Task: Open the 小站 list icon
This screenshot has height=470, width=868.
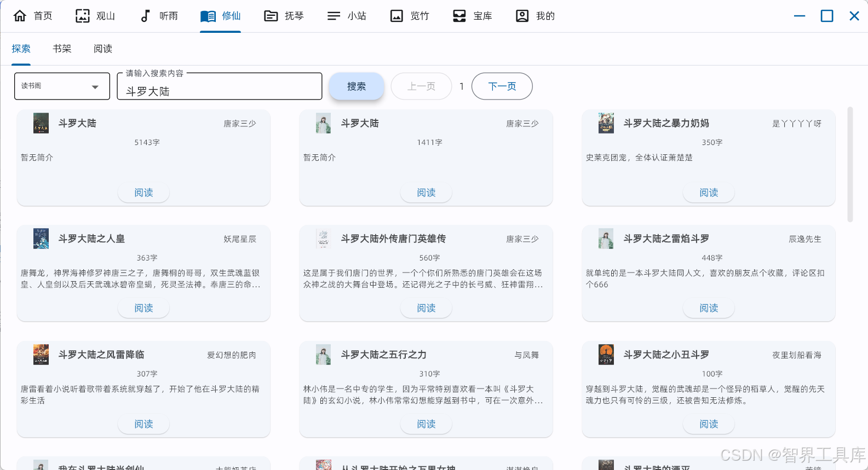Action: coord(334,16)
